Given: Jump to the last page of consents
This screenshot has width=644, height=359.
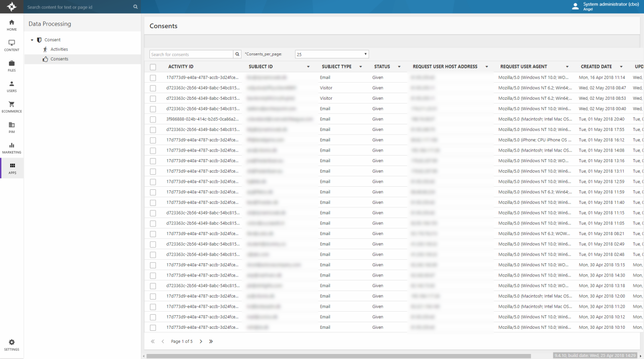Looking at the screenshot, I should [x=211, y=341].
